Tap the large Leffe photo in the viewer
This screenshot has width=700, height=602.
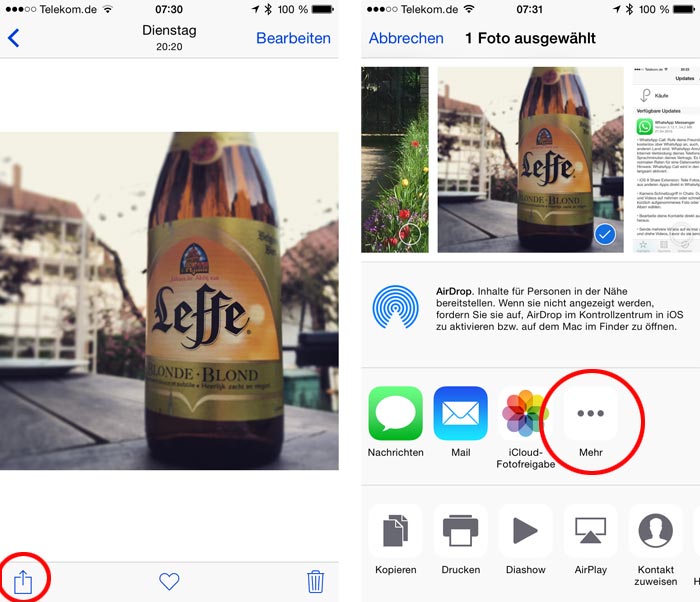click(x=169, y=301)
